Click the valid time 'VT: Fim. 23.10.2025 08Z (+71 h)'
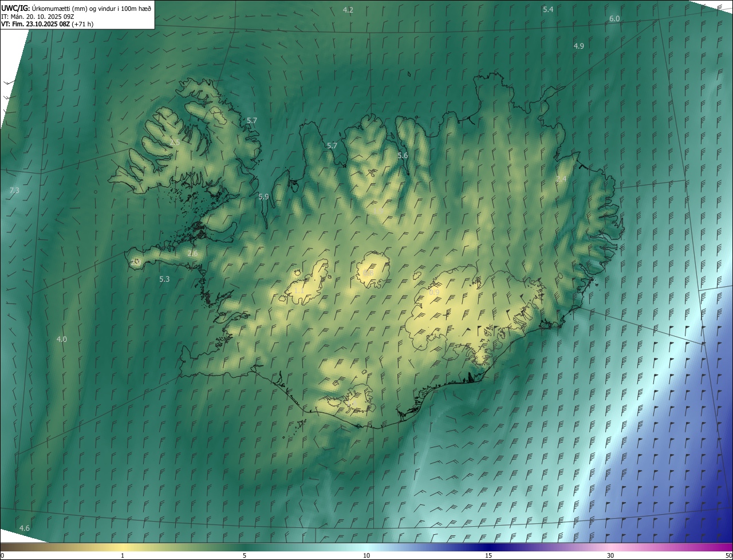The image size is (733, 560). (x=48, y=24)
